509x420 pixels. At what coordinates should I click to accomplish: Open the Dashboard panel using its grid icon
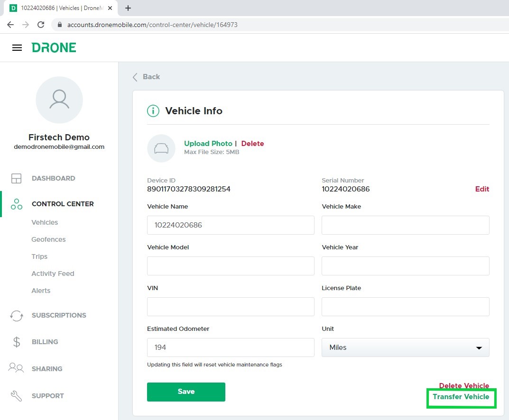16,178
